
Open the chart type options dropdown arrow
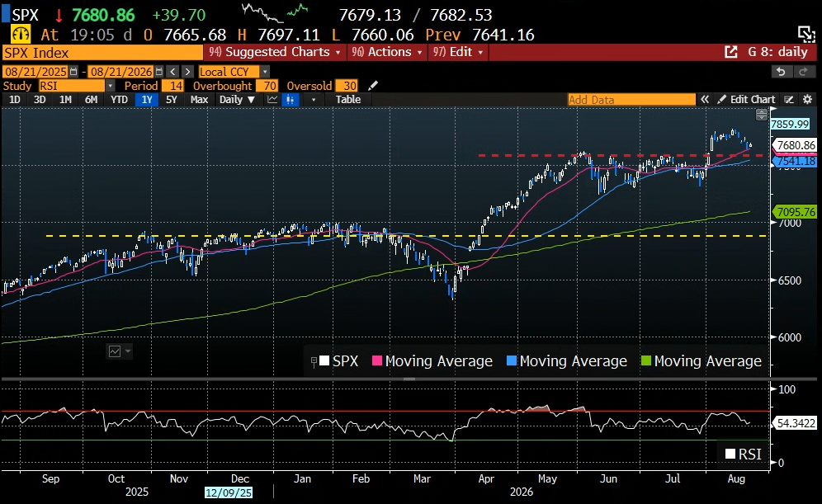point(314,100)
